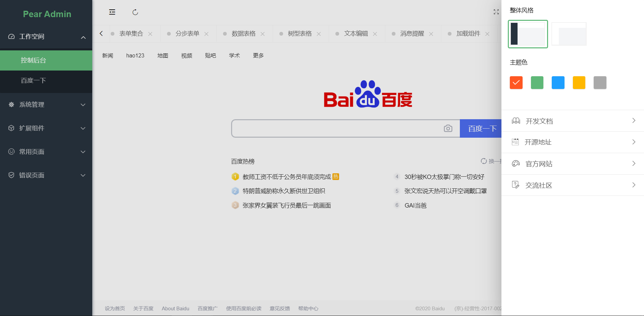The image size is (644, 316).
Task: Select the light overall style thumbnail
Action: point(569,34)
